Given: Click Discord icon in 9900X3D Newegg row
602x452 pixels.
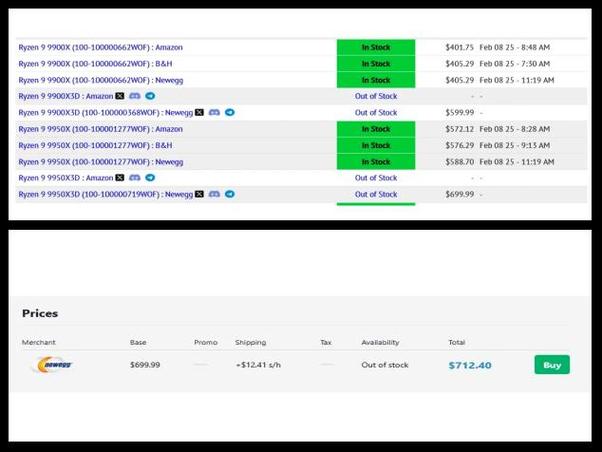Looking at the screenshot, I should [214, 113].
